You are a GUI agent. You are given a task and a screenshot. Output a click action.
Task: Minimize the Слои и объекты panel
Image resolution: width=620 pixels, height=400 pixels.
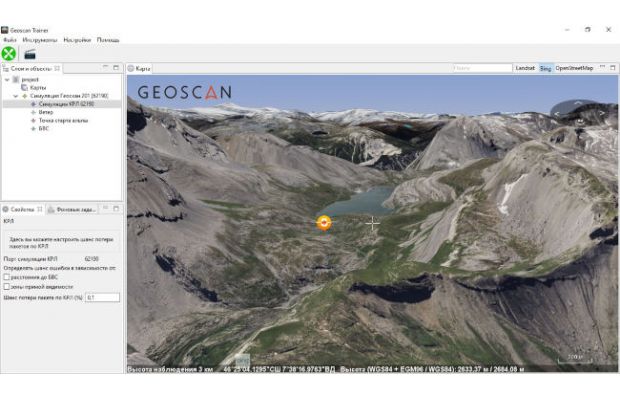(106, 68)
